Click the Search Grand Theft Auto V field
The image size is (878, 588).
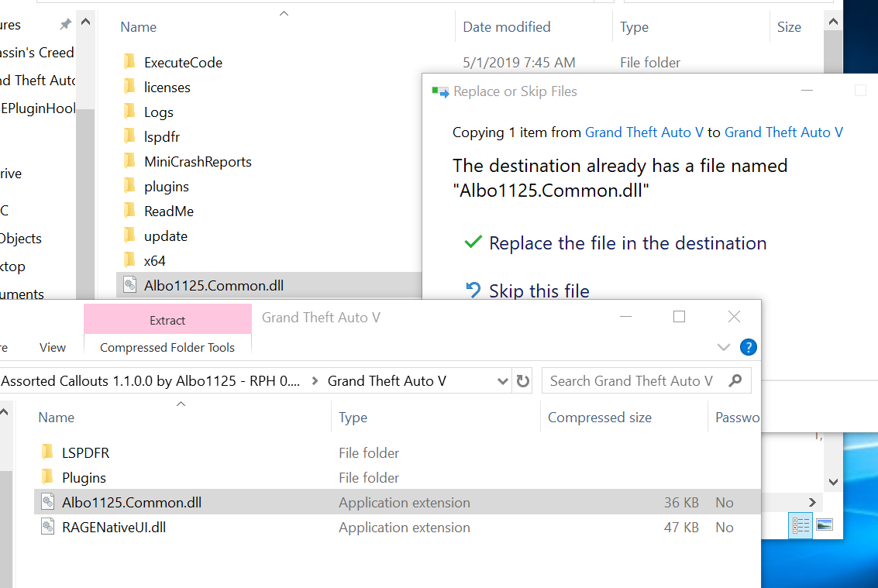pos(646,381)
